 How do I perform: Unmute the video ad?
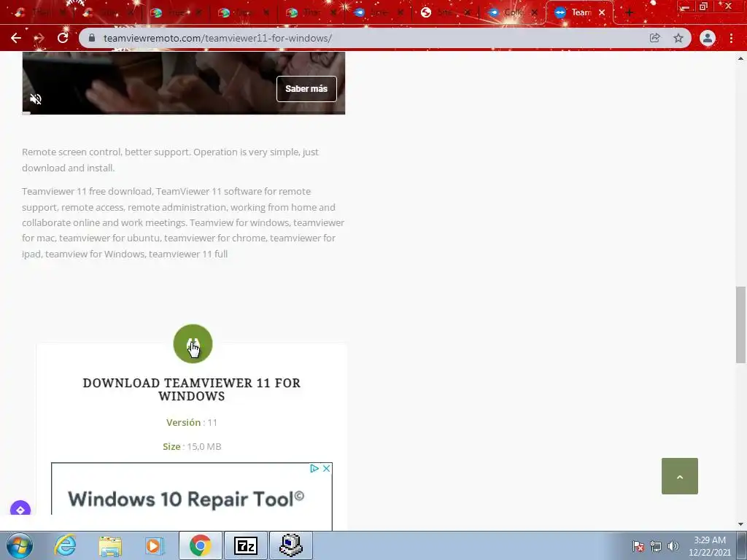[36, 99]
